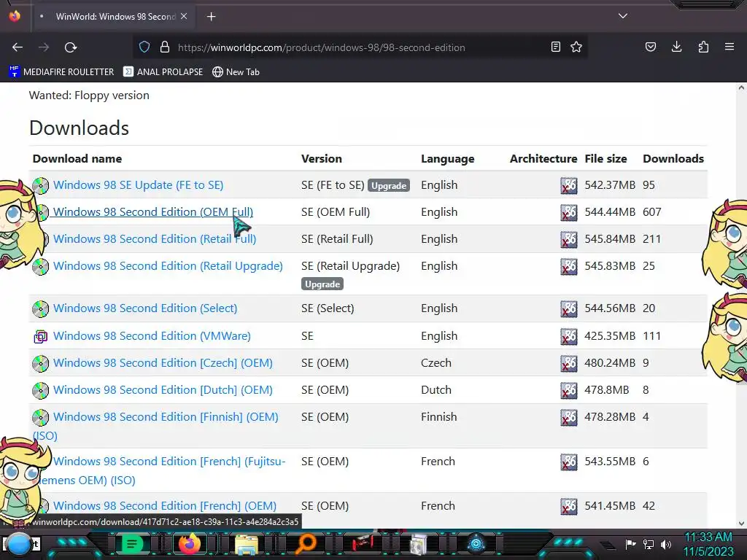Click the Downloads column header
The width and height of the screenshot is (747, 560).
673,158
